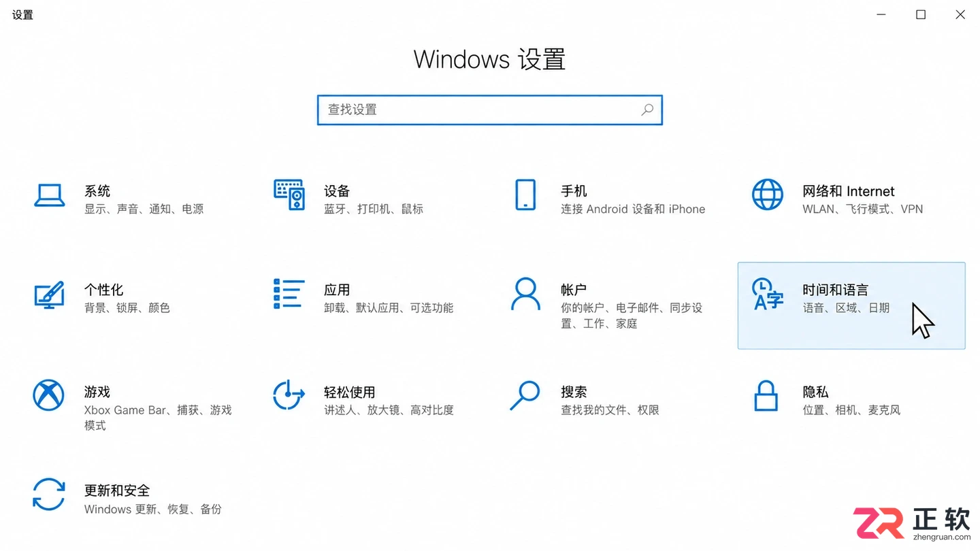
Task: Open the 应用 settings title
Action: click(337, 290)
